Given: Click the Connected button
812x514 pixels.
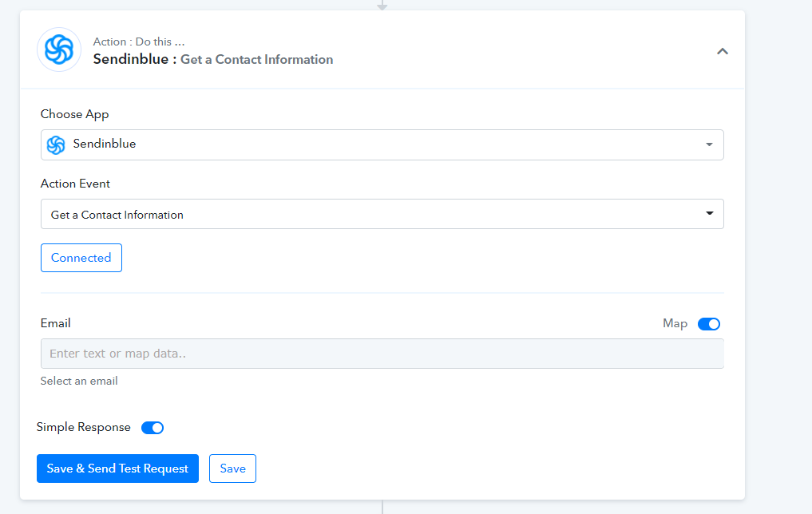Looking at the screenshot, I should [x=81, y=258].
